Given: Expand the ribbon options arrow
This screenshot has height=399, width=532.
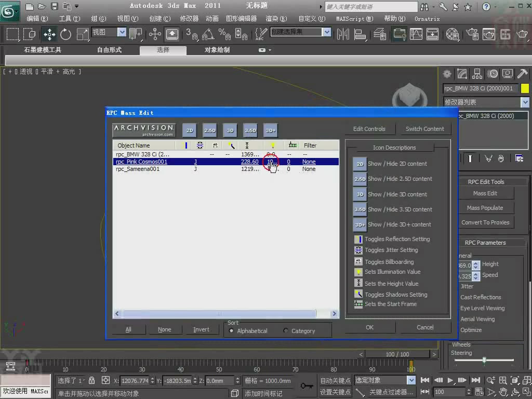Looking at the screenshot, I should click(270, 50).
